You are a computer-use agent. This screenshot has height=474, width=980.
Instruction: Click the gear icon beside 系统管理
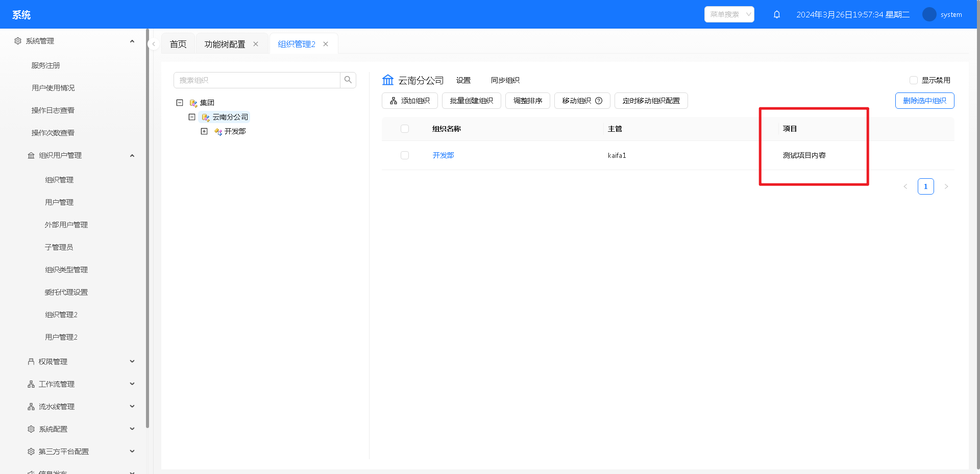coord(17,41)
